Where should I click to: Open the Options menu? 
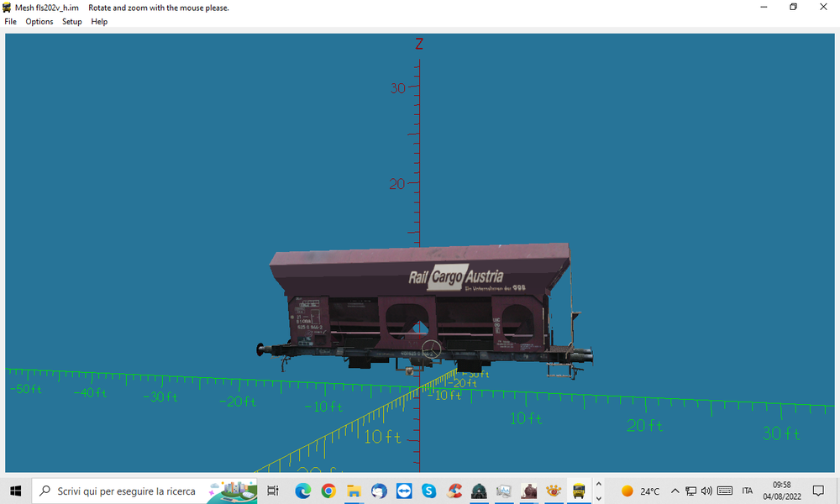pos(39,22)
